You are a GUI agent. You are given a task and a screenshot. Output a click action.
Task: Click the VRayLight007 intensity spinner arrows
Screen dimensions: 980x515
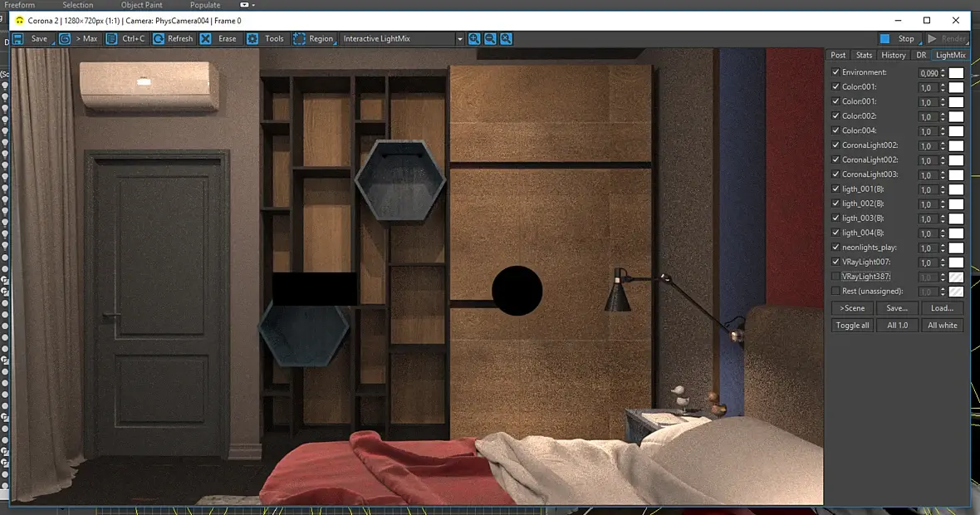943,262
